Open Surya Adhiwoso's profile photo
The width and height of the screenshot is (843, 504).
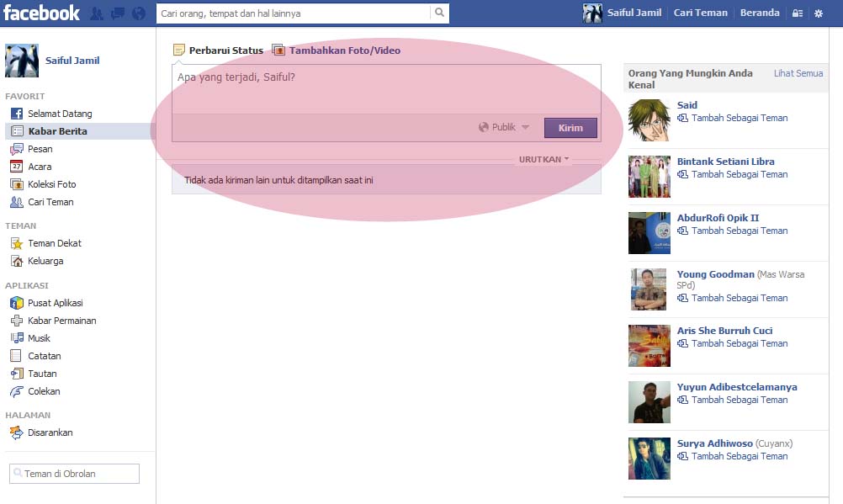point(649,459)
